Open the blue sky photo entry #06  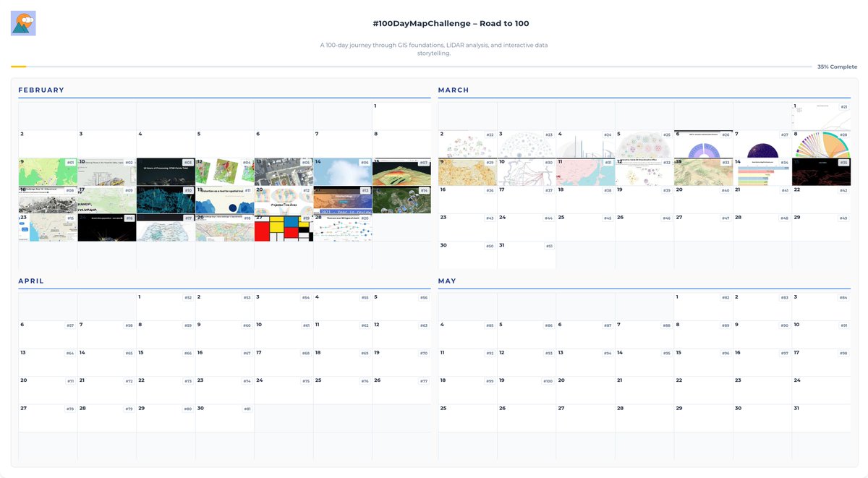(x=342, y=171)
